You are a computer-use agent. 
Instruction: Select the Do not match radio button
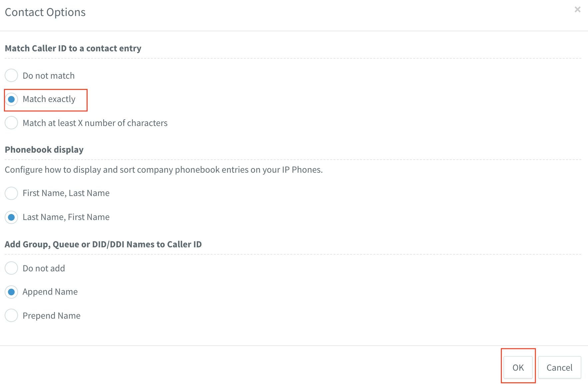pos(11,75)
